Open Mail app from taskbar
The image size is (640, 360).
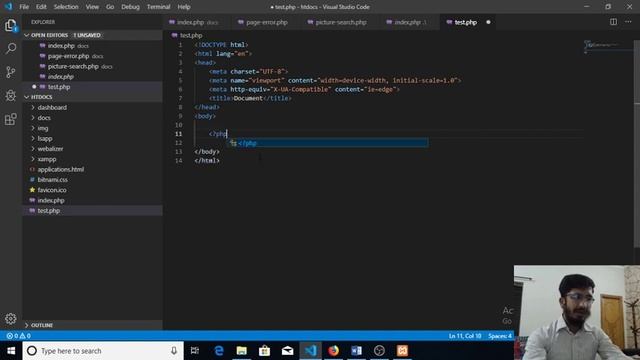click(x=287, y=351)
